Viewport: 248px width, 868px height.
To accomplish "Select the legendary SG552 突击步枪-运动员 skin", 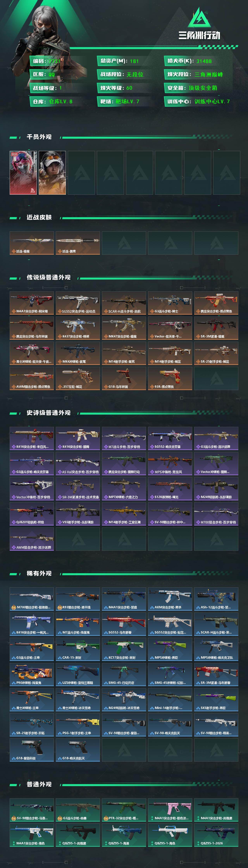I will click(78, 303).
